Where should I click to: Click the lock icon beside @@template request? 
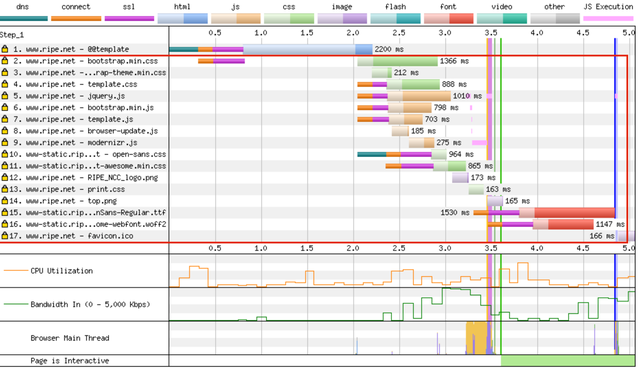click(5, 49)
